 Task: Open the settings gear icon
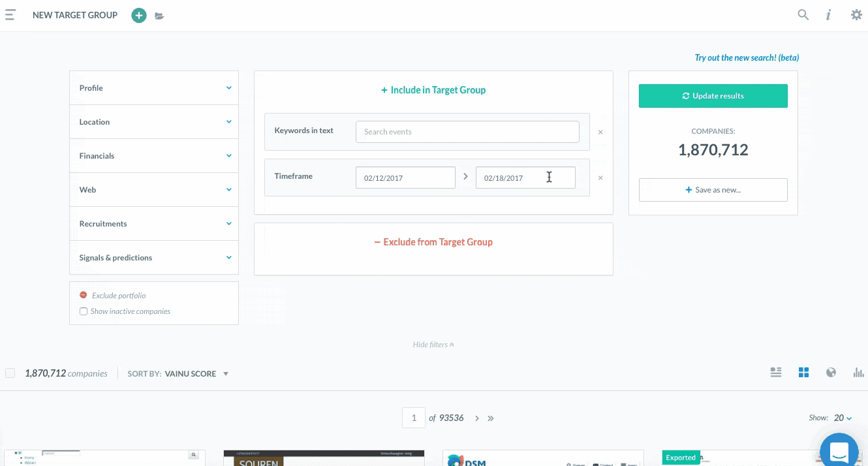(x=856, y=15)
